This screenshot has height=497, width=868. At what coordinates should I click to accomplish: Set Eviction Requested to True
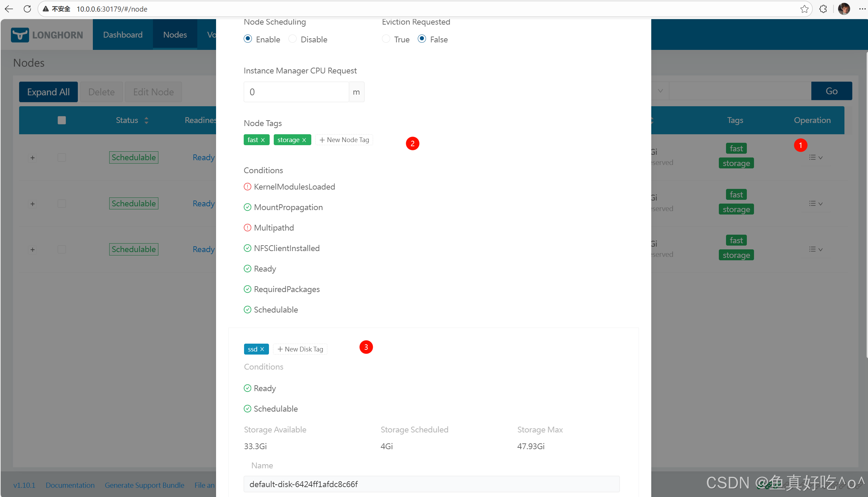[x=386, y=39]
